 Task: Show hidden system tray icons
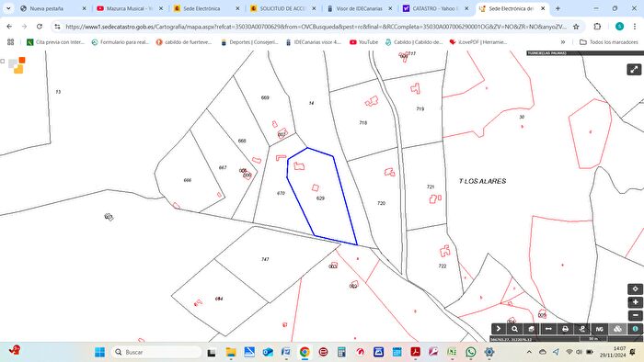click(x=529, y=352)
